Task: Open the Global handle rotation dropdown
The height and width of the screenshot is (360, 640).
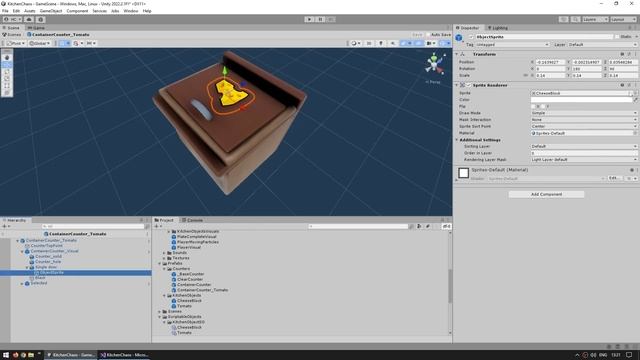Action: pos(40,43)
